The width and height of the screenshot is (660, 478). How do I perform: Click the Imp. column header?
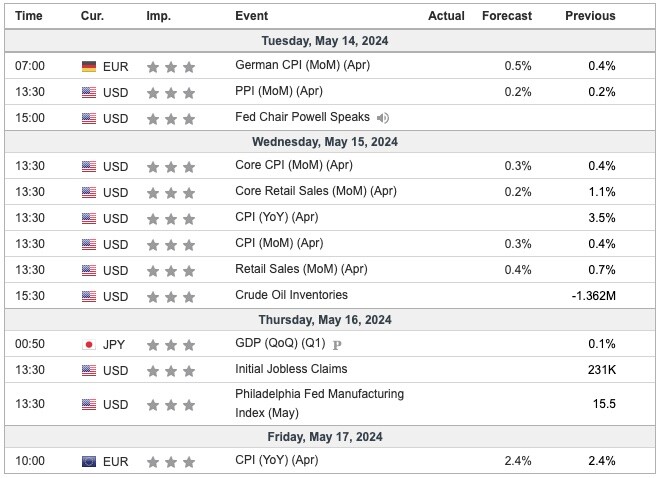tap(159, 16)
